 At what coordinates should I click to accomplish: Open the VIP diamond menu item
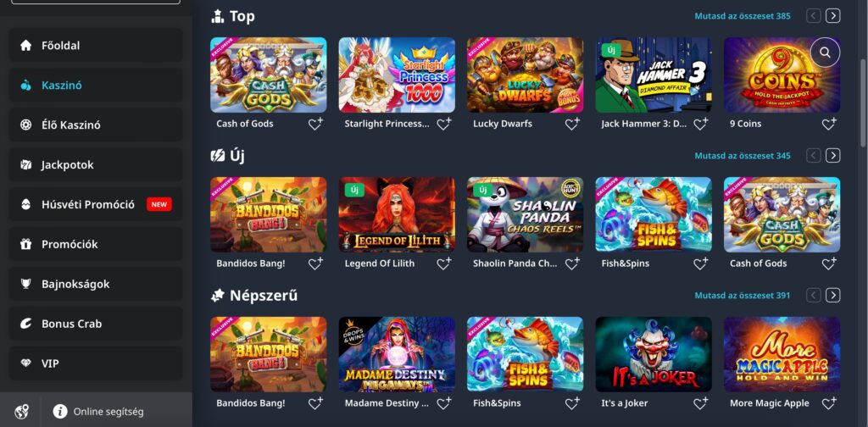(x=96, y=363)
